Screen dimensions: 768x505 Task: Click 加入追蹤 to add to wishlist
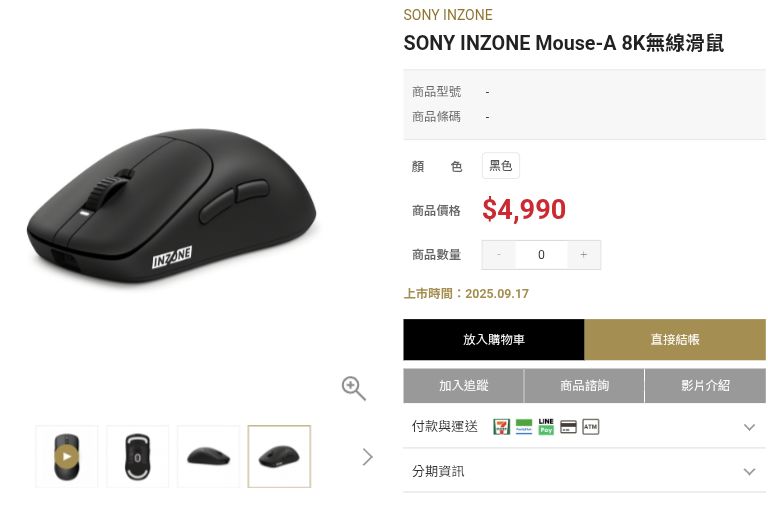point(463,385)
